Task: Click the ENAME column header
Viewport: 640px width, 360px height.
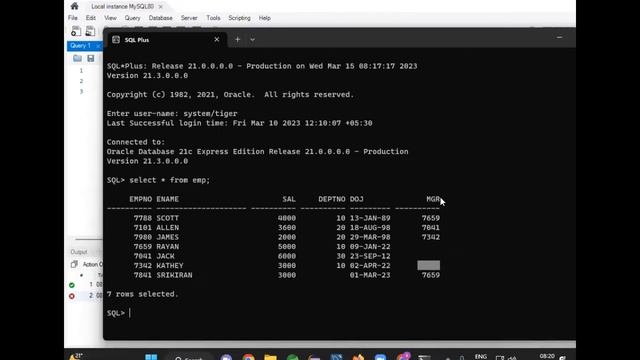Action: click(167, 199)
